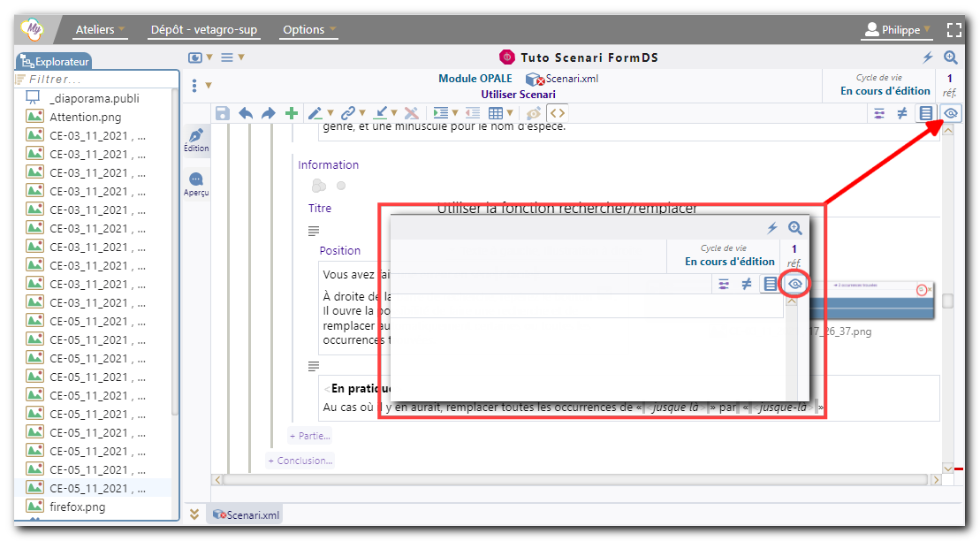Click the workspace view icon in header
This screenshot has width=980, height=541.
(195, 57)
